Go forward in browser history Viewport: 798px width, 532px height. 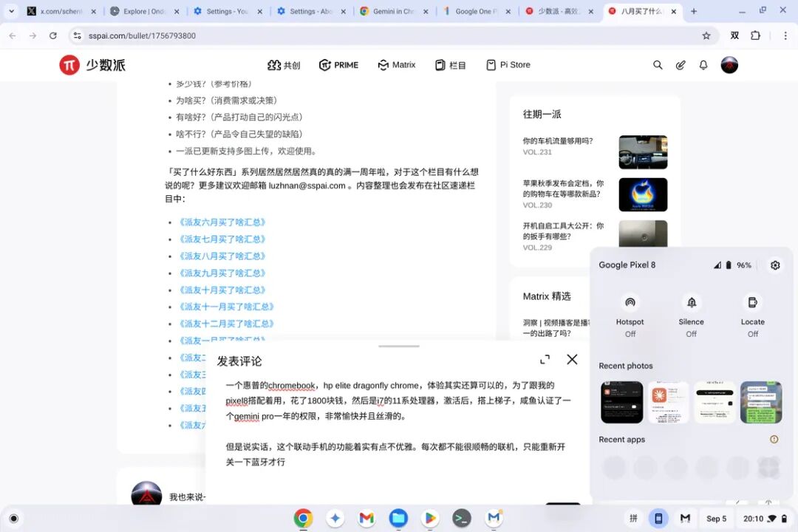pyautogui.click(x=33, y=35)
